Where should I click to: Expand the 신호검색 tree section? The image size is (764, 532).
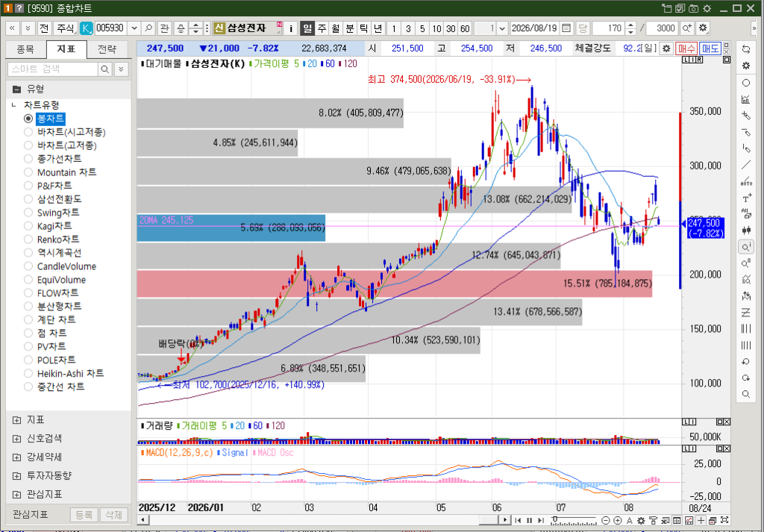pyautogui.click(x=16, y=439)
